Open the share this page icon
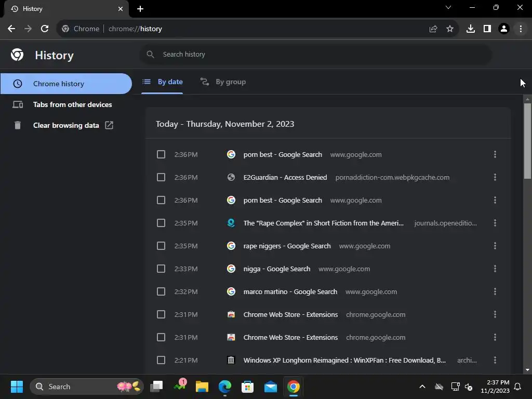The height and width of the screenshot is (399, 532). 433,29
